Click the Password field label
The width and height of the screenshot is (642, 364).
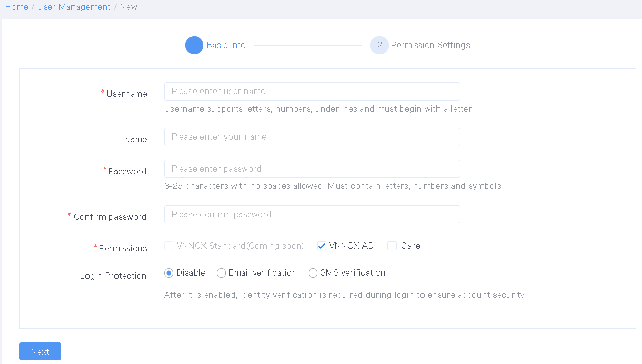127,172
